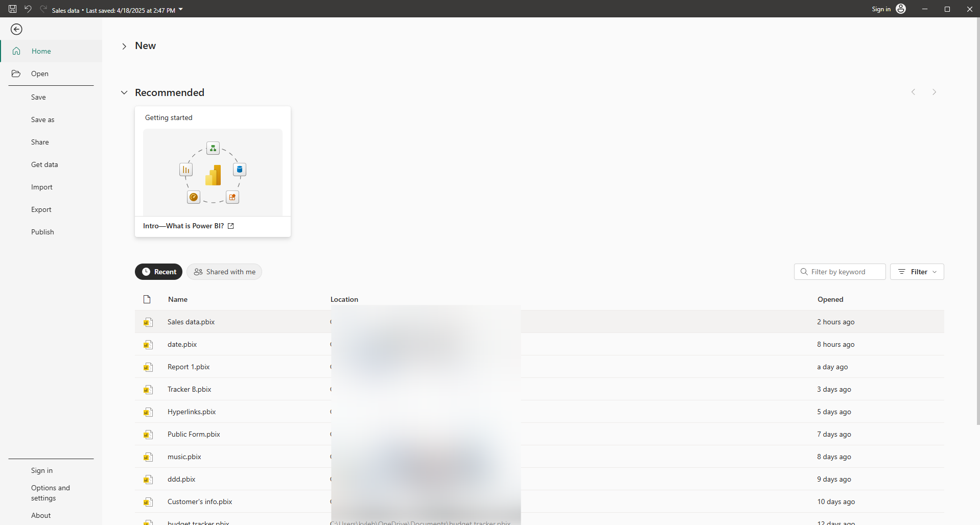This screenshot has height=525, width=980.
Task: Sort by the Name column header
Action: (178, 299)
